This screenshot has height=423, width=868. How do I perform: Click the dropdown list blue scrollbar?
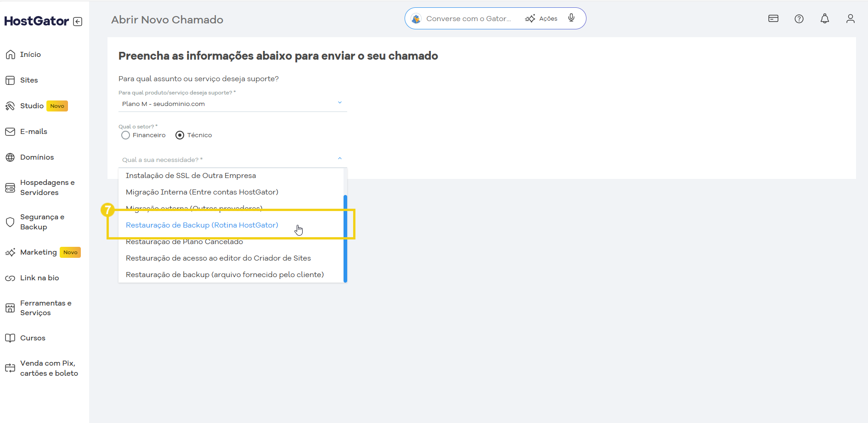point(345,239)
